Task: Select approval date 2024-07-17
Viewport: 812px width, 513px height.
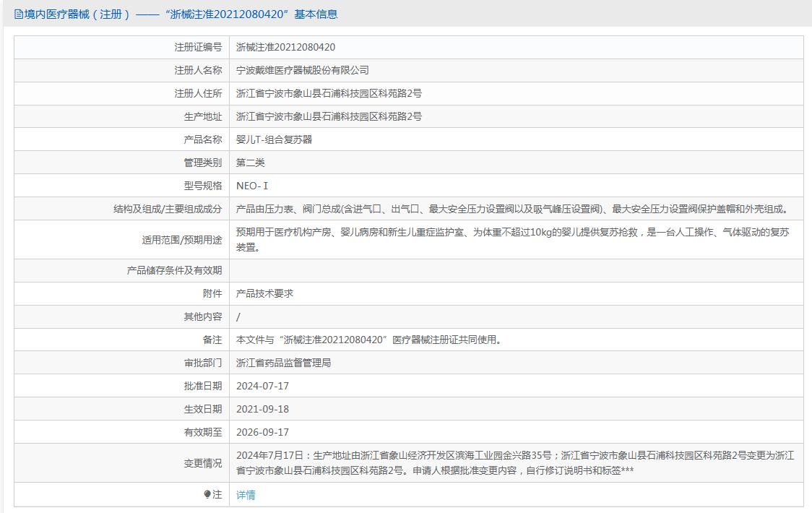Action: point(262,386)
